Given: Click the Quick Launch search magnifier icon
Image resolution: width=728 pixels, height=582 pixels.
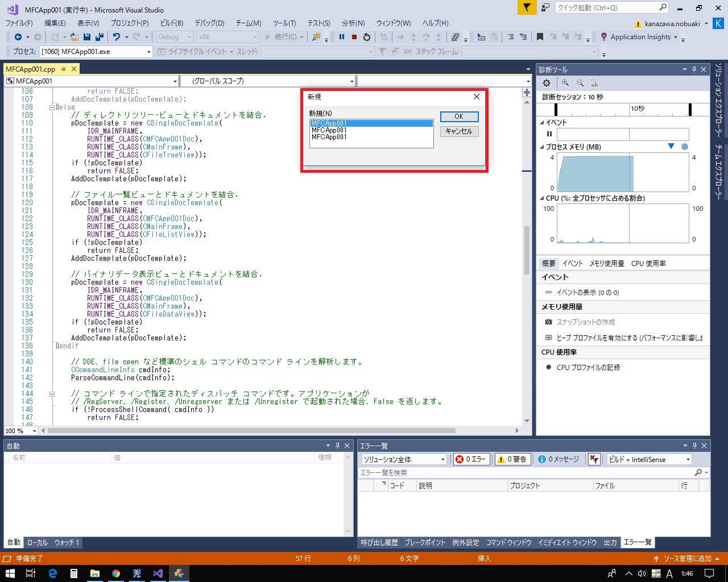Looking at the screenshot, I should (x=663, y=7).
